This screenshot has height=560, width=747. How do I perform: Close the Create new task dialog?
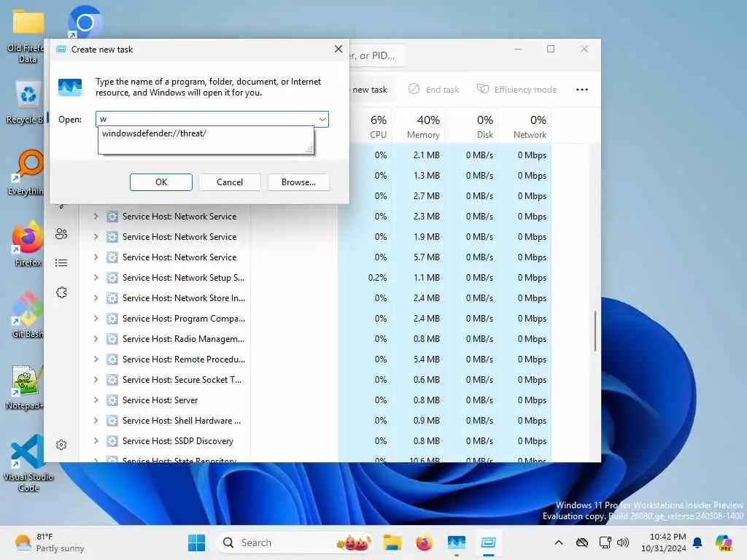point(338,49)
